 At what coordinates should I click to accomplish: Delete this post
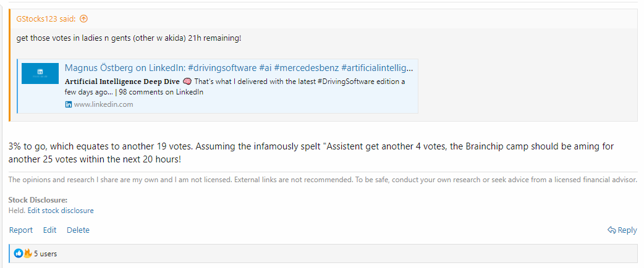78,230
